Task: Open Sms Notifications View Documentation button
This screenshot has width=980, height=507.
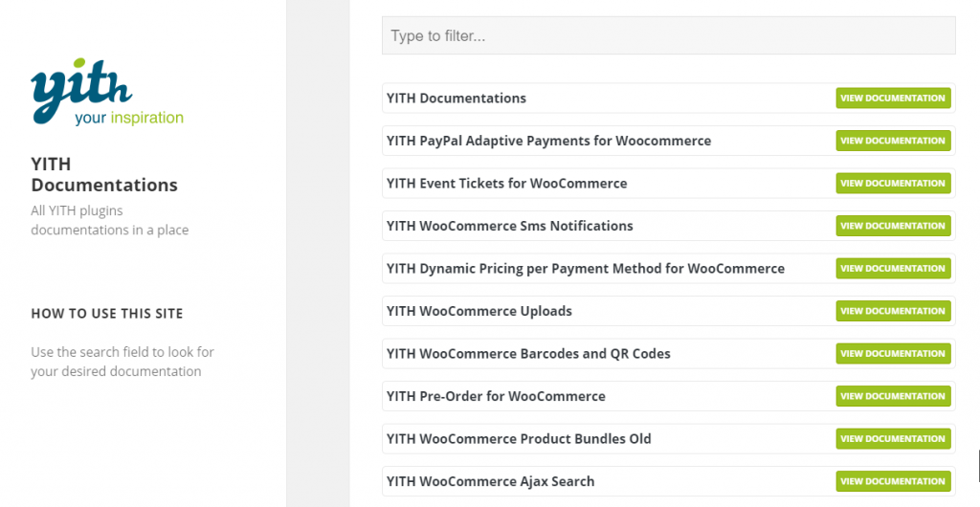Action: click(x=893, y=226)
